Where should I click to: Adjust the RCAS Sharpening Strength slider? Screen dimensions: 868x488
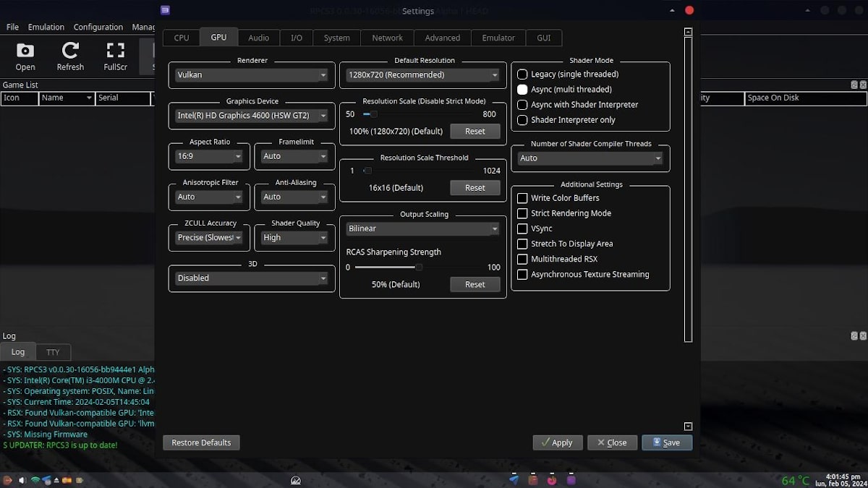coord(418,267)
